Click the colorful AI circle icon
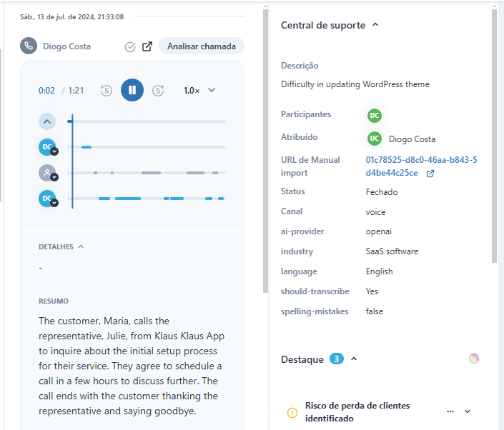This screenshot has width=504, height=430. [474, 359]
